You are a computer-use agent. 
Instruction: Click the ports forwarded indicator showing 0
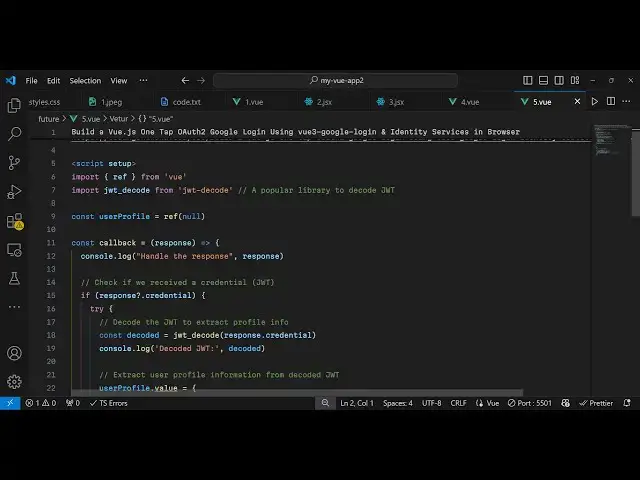pos(73,403)
